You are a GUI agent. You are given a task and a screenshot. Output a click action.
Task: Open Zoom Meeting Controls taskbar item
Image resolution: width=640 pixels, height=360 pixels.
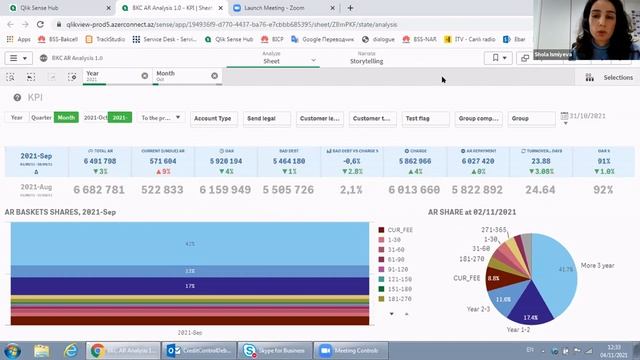350,351
